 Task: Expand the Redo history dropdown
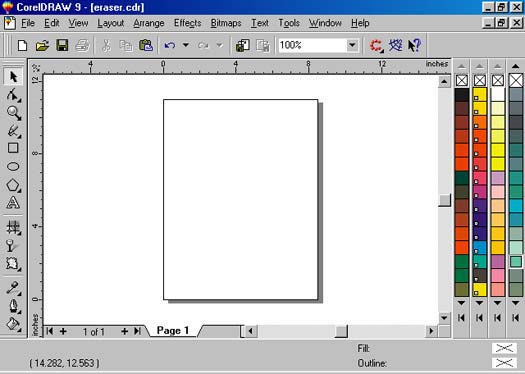tap(220, 45)
